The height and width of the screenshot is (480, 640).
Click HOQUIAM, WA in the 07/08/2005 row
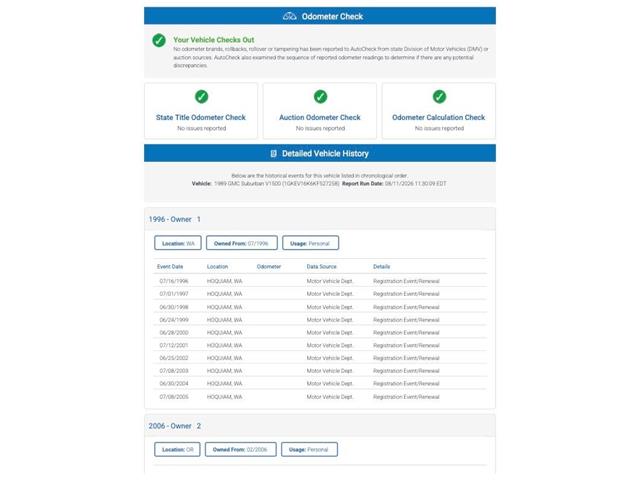[224, 397]
